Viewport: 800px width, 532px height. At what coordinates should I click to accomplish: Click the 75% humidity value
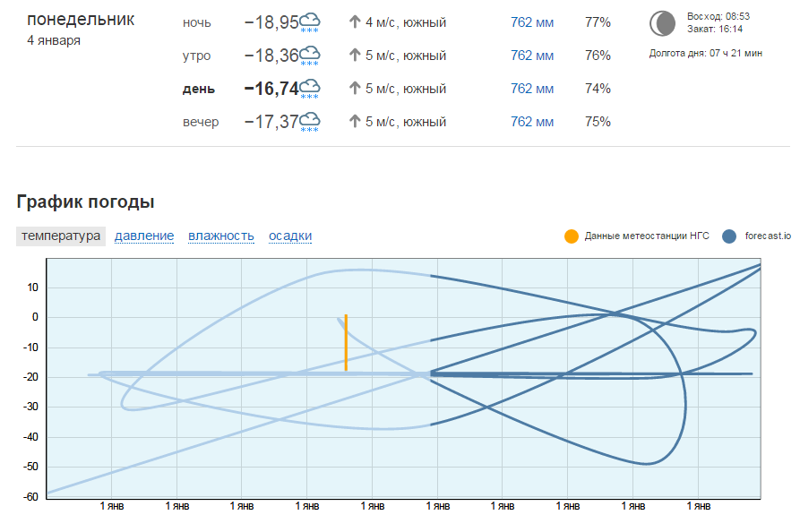pos(598,122)
